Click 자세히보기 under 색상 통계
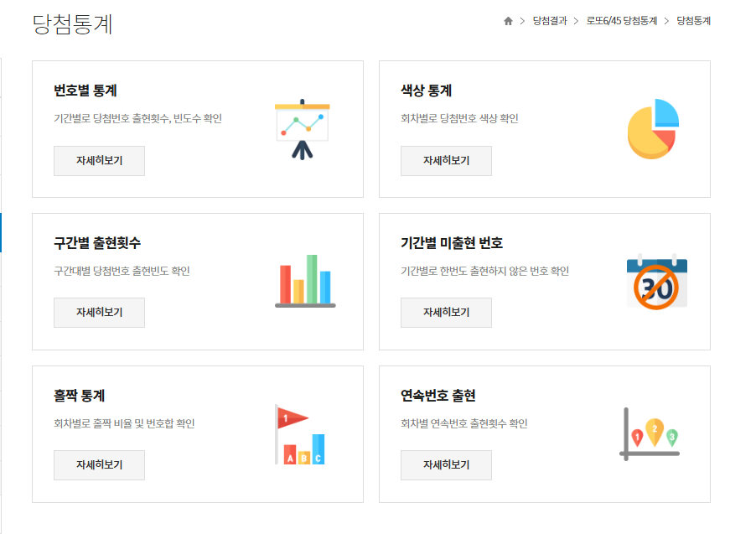The width and height of the screenshot is (756, 534). click(446, 161)
